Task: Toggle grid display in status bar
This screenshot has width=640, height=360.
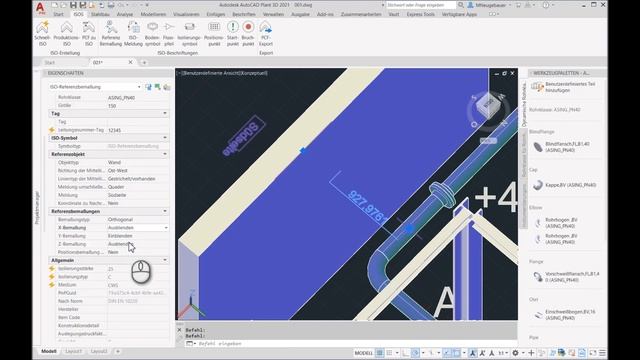Action: click(x=380, y=353)
